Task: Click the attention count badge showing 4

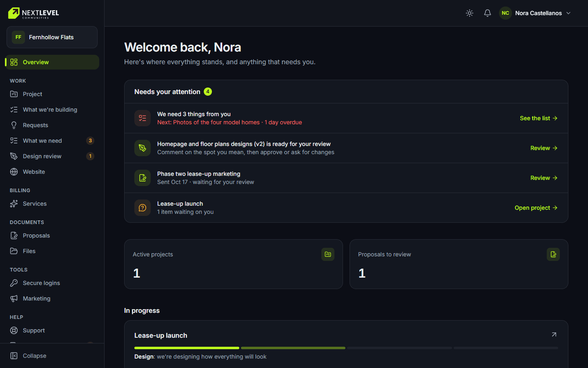Action: pyautogui.click(x=208, y=92)
